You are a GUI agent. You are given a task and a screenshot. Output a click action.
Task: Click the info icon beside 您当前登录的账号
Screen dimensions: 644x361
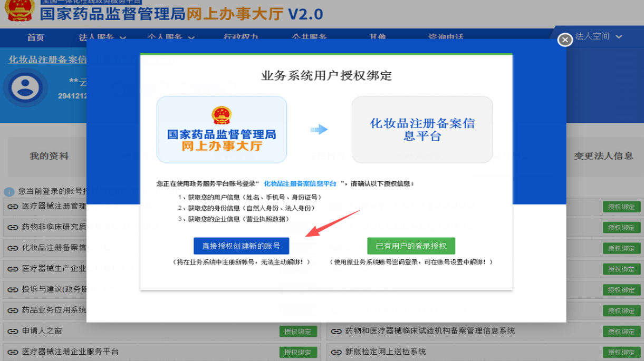pos(9,192)
